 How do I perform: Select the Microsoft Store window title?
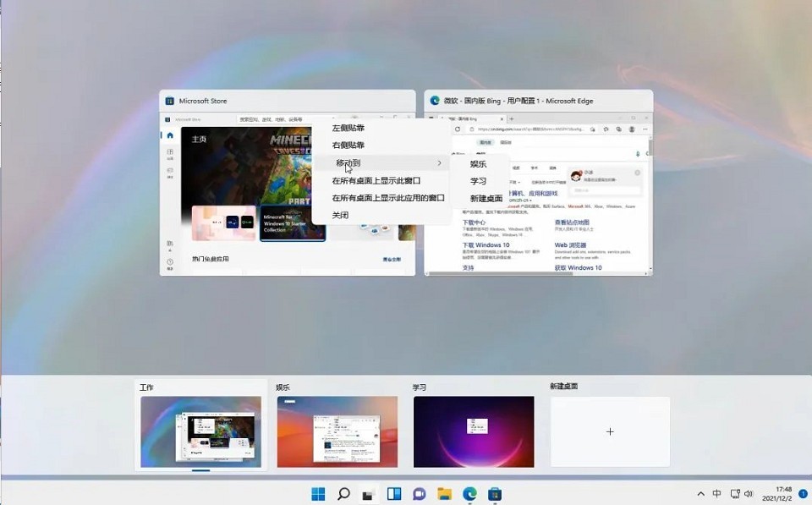[203, 101]
